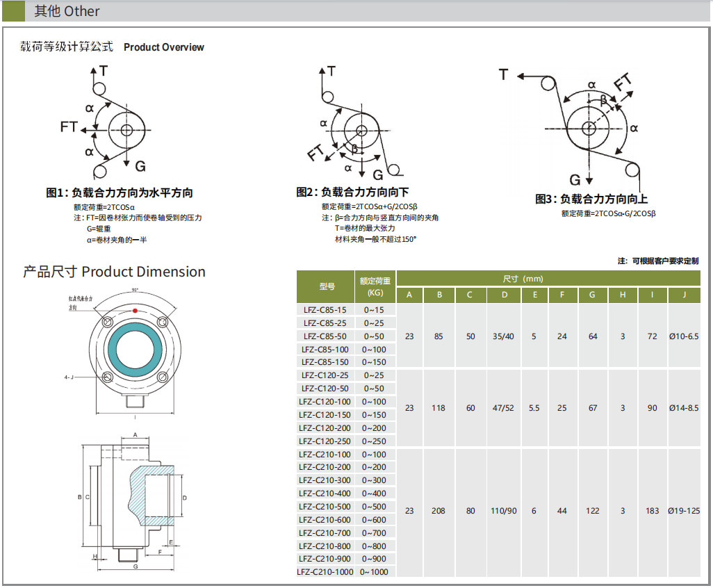The height and width of the screenshot is (588, 713).
Task: Click the 型号 table header
Action: tap(326, 286)
